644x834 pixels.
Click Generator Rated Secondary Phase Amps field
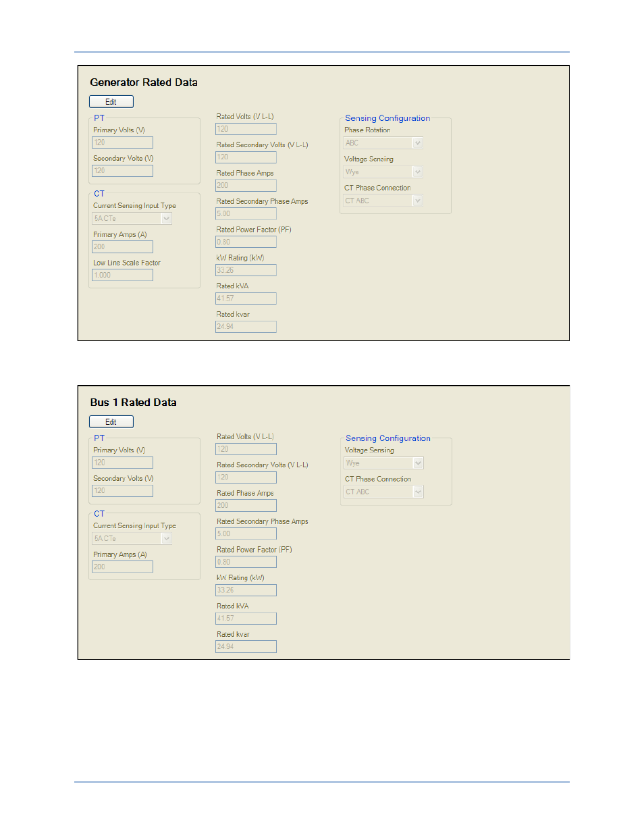coord(246,214)
